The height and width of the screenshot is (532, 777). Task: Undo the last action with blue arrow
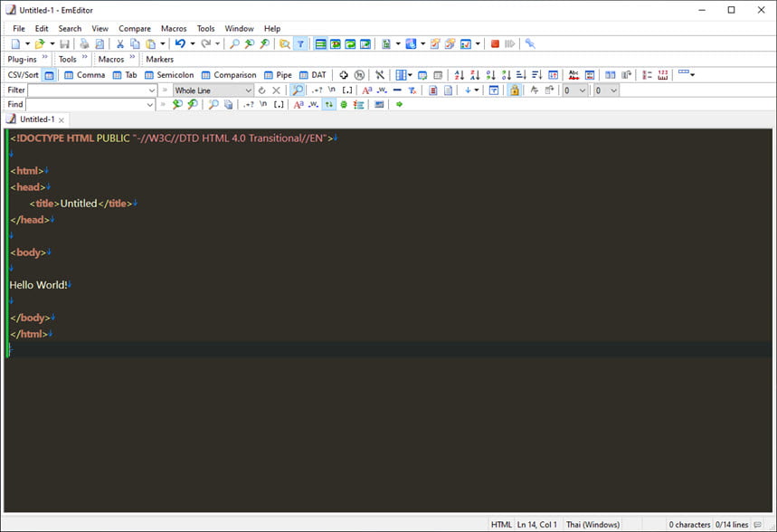[180, 43]
